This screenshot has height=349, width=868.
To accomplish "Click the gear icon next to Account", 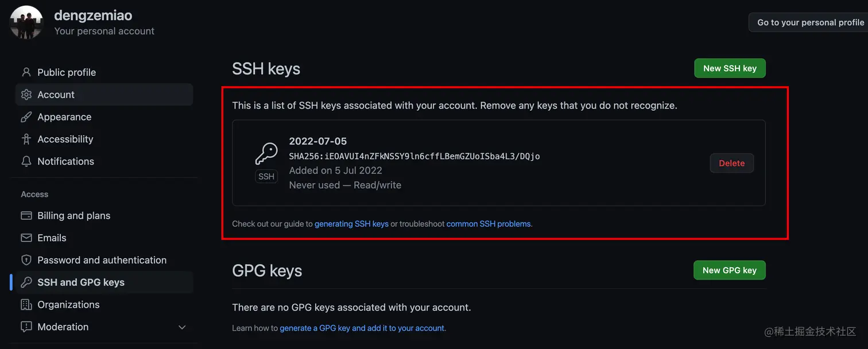I will [26, 95].
